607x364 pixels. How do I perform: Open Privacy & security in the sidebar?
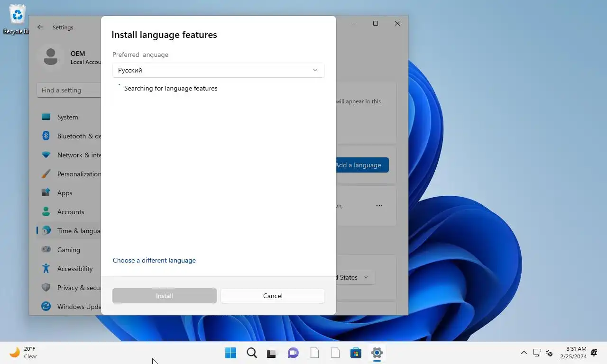click(x=69, y=288)
